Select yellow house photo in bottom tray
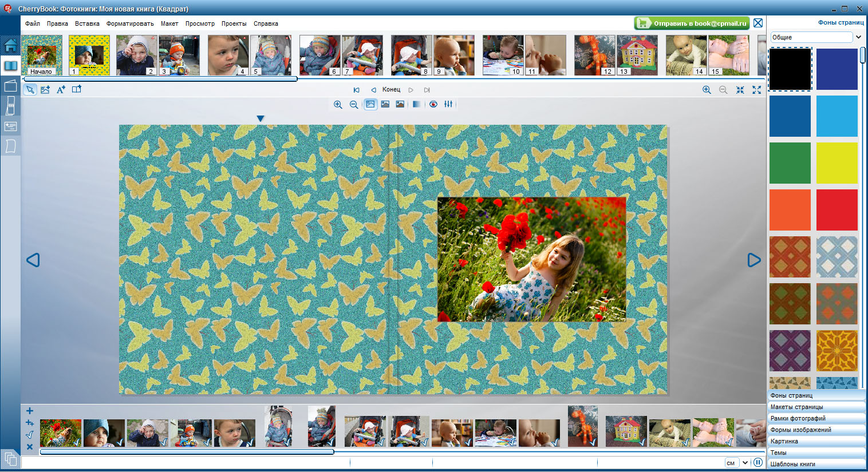The image size is (868, 472). click(x=626, y=432)
